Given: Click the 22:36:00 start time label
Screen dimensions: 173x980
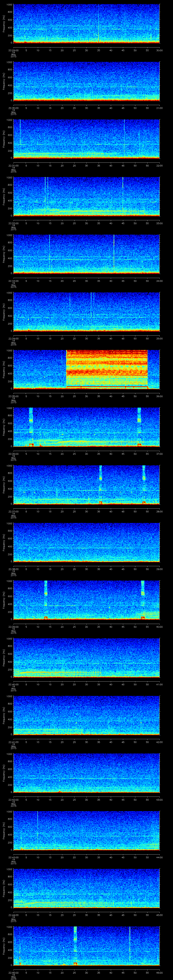Looking at the screenshot, I should [x=13, y=454].
